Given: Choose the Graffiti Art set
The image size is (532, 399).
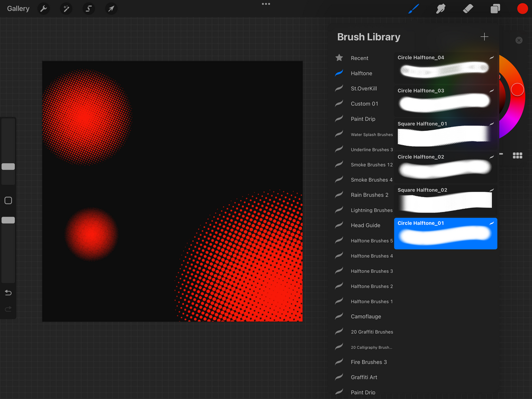Looking at the screenshot, I should point(363,377).
